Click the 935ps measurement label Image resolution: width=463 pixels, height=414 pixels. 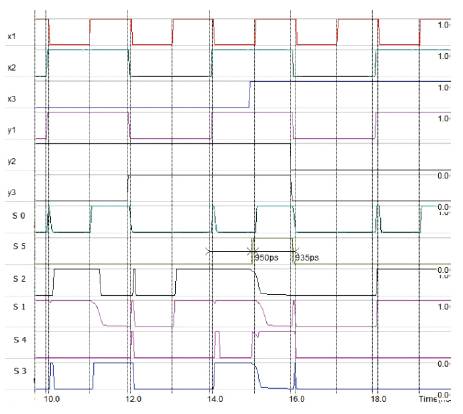[307, 258]
